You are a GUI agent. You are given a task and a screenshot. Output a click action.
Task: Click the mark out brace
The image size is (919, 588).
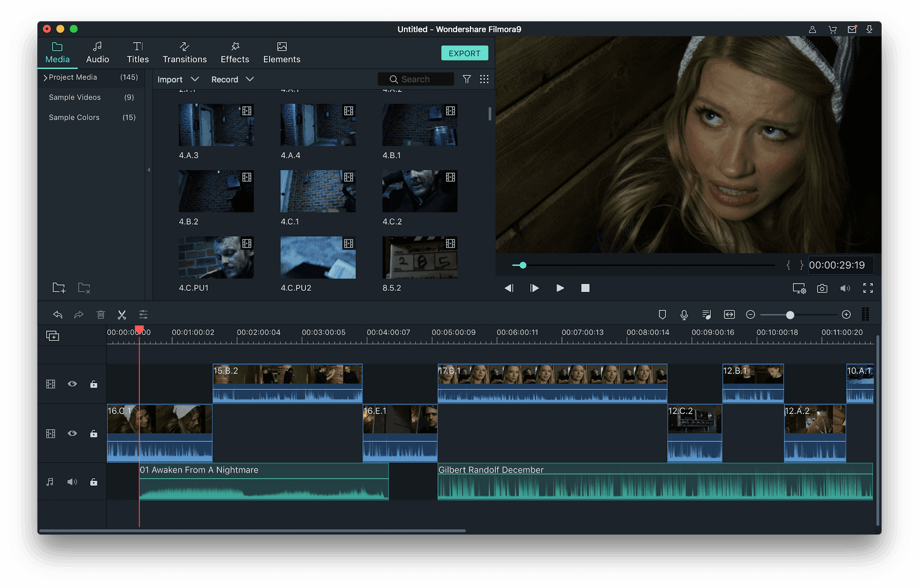pos(801,265)
